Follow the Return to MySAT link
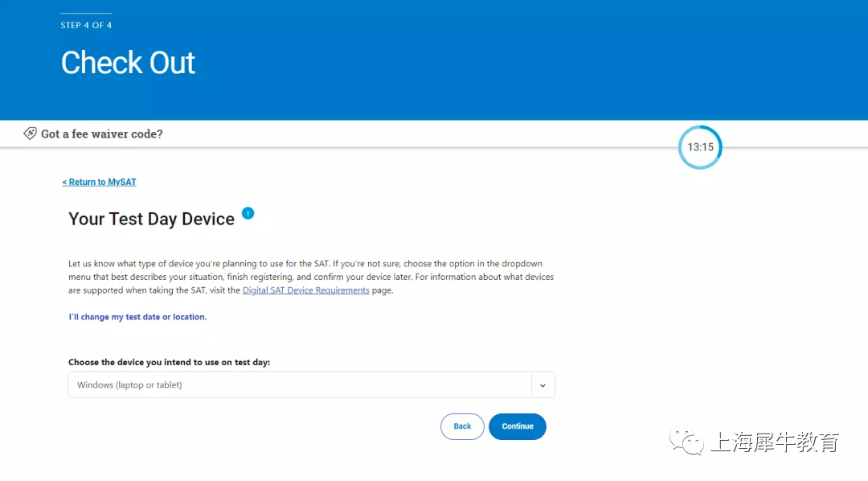 (99, 182)
